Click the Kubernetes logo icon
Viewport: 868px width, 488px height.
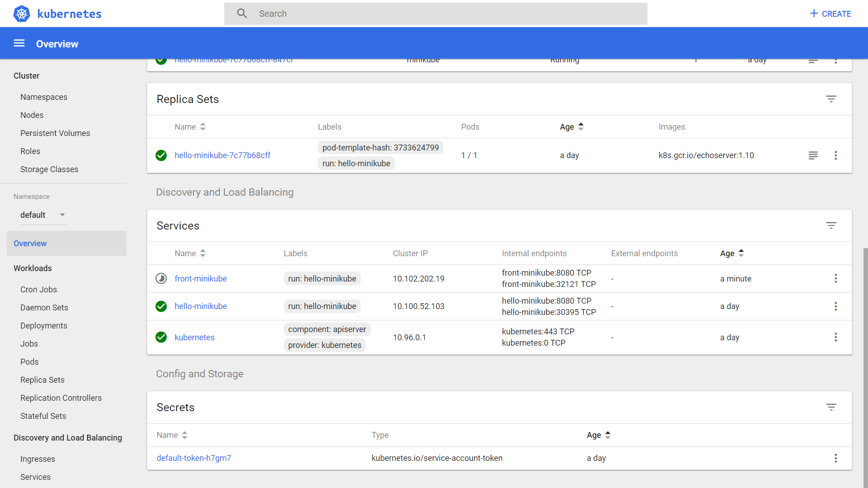coord(22,14)
